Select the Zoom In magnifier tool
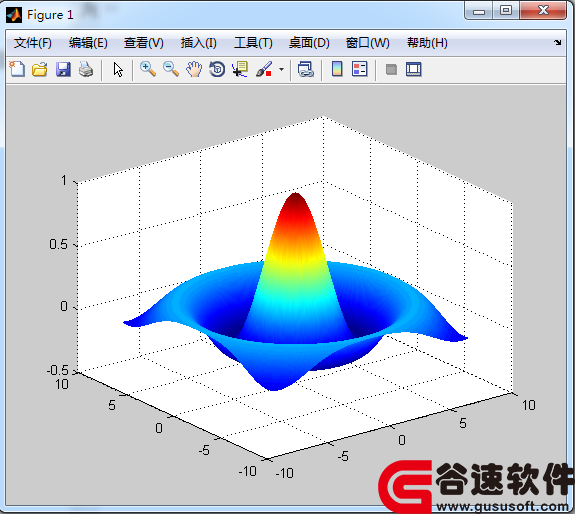575x514 pixels. 148,69
